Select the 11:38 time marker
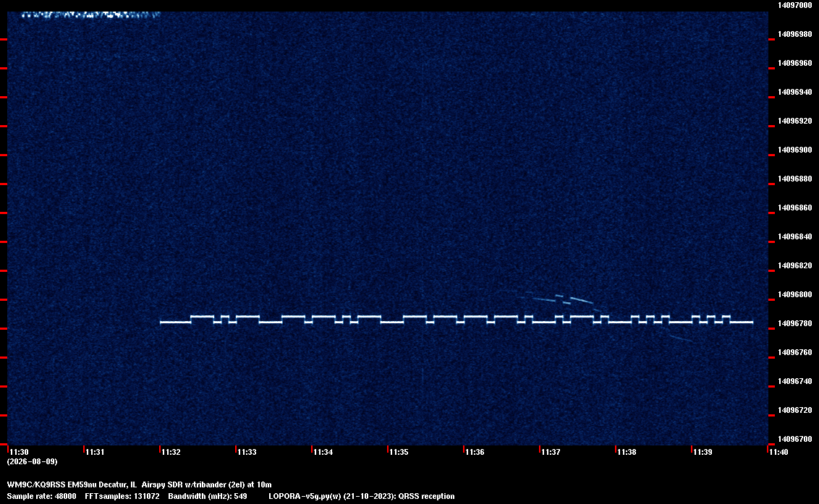This screenshot has height=504, width=819. (627, 452)
